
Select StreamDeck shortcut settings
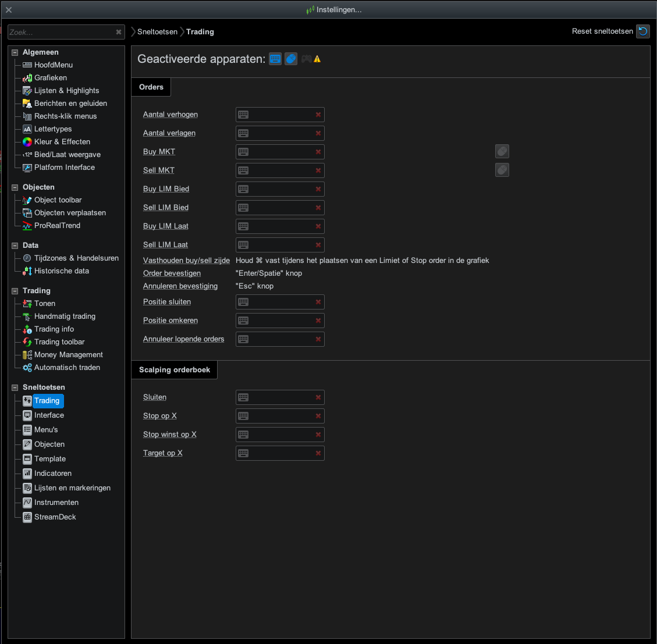[x=55, y=517]
